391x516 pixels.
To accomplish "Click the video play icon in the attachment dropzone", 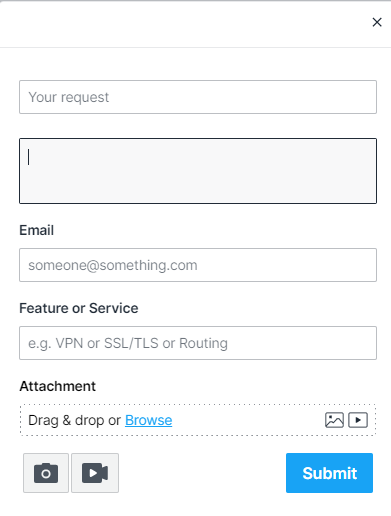I will click(358, 420).
